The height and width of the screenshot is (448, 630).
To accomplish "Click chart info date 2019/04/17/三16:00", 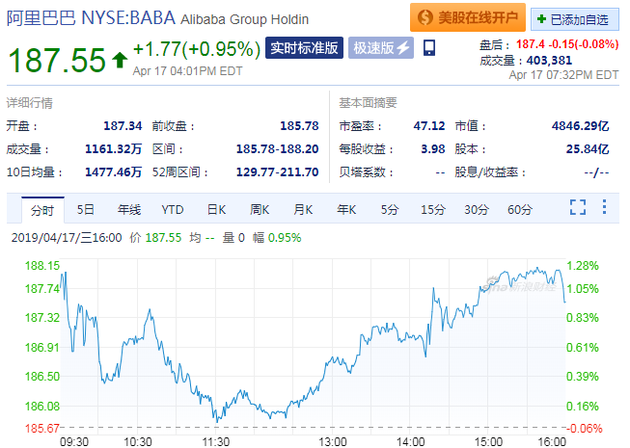I will click(67, 237).
